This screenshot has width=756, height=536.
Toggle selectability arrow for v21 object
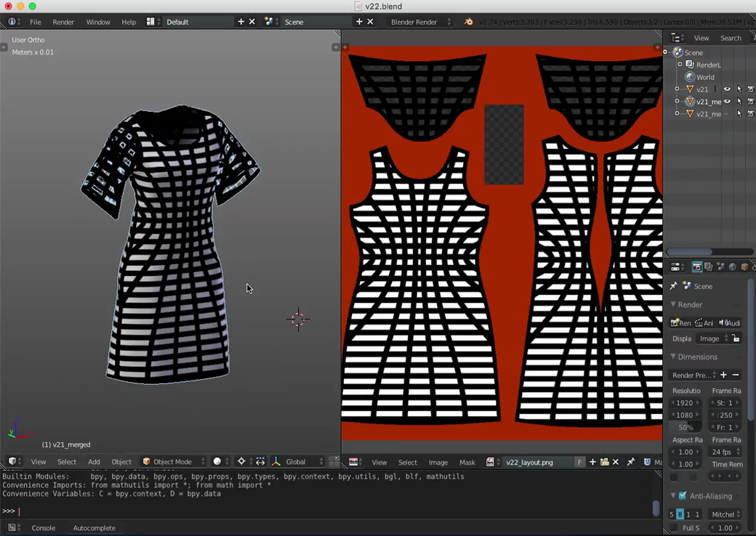(739, 89)
